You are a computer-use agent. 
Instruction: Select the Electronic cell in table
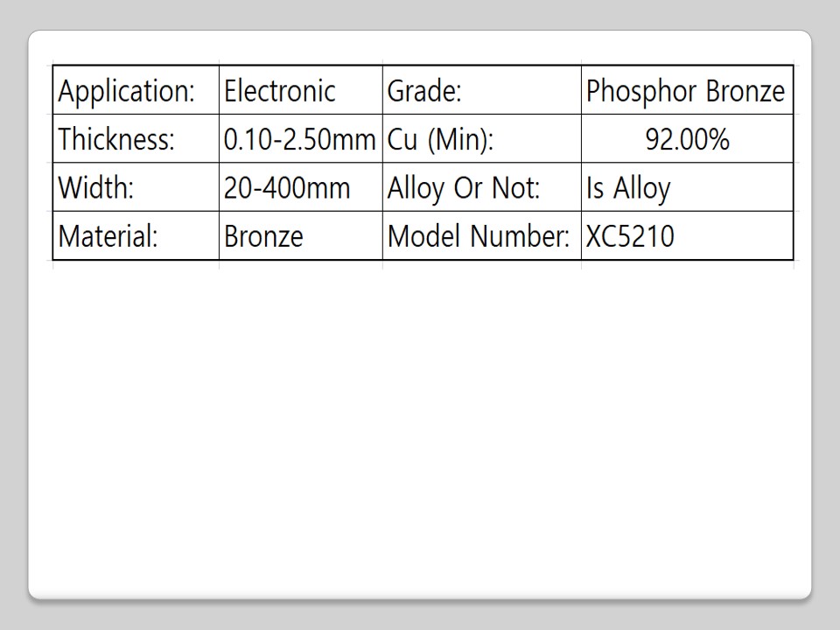[280, 91]
